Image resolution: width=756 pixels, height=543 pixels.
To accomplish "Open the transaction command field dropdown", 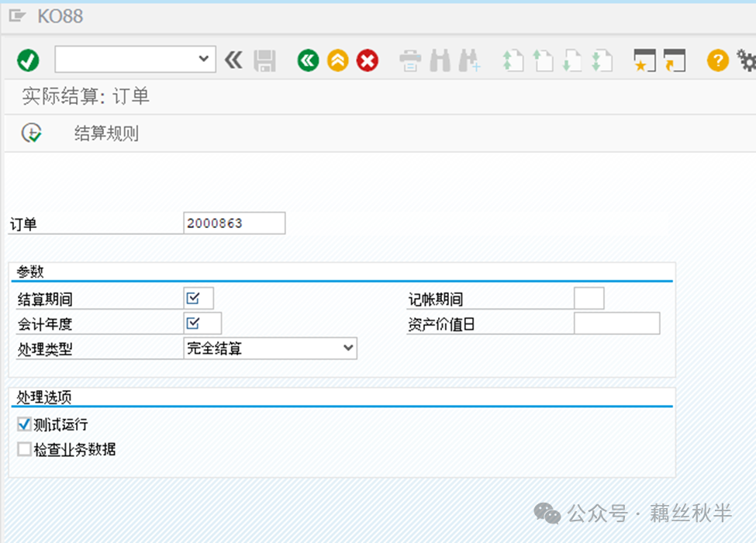I will [x=203, y=59].
